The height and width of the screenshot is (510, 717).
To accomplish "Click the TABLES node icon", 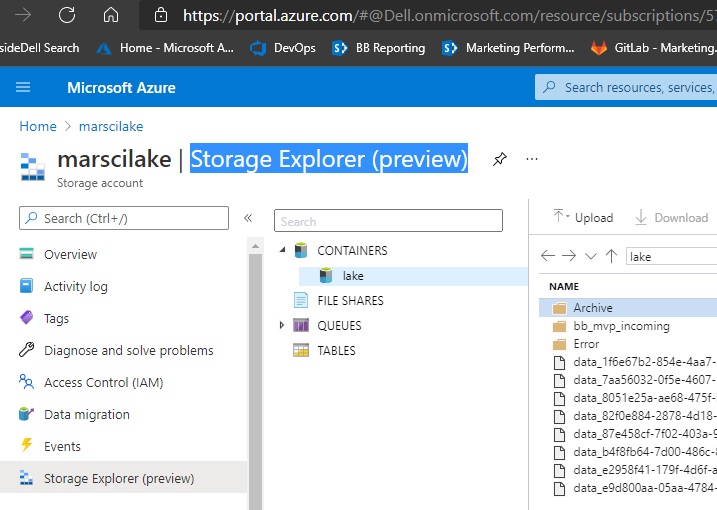I will 301,350.
